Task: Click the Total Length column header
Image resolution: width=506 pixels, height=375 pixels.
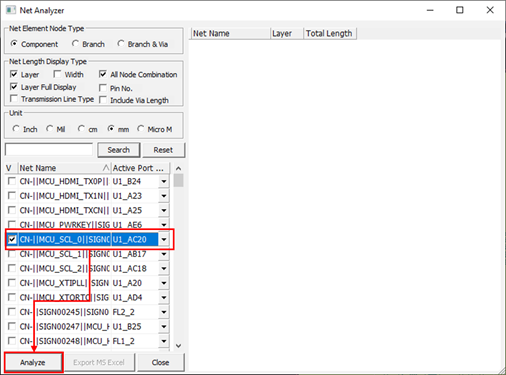Action: click(x=330, y=33)
